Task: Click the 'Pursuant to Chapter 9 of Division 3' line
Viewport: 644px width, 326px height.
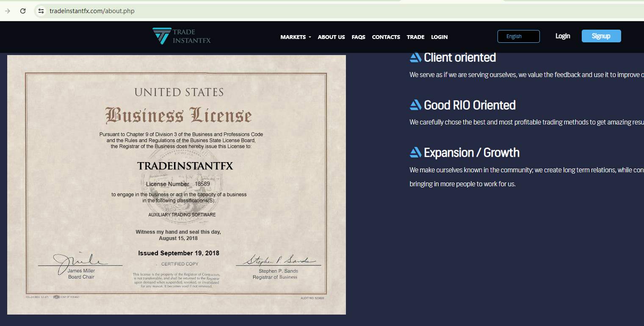Action: click(181, 134)
